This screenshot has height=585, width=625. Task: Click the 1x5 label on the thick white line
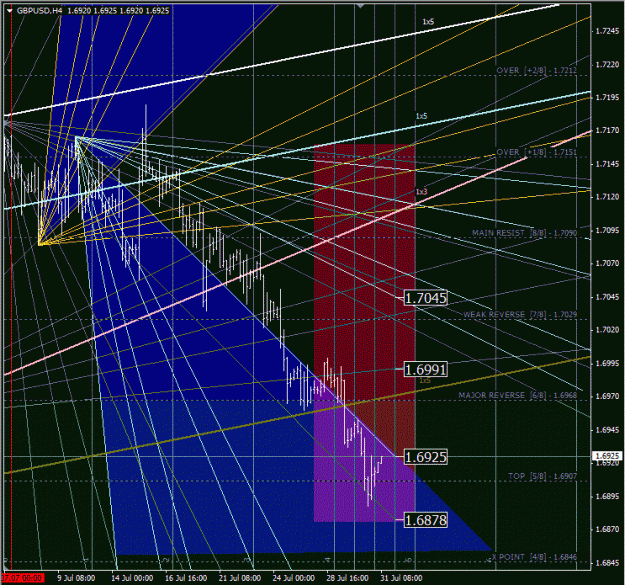tap(428, 22)
